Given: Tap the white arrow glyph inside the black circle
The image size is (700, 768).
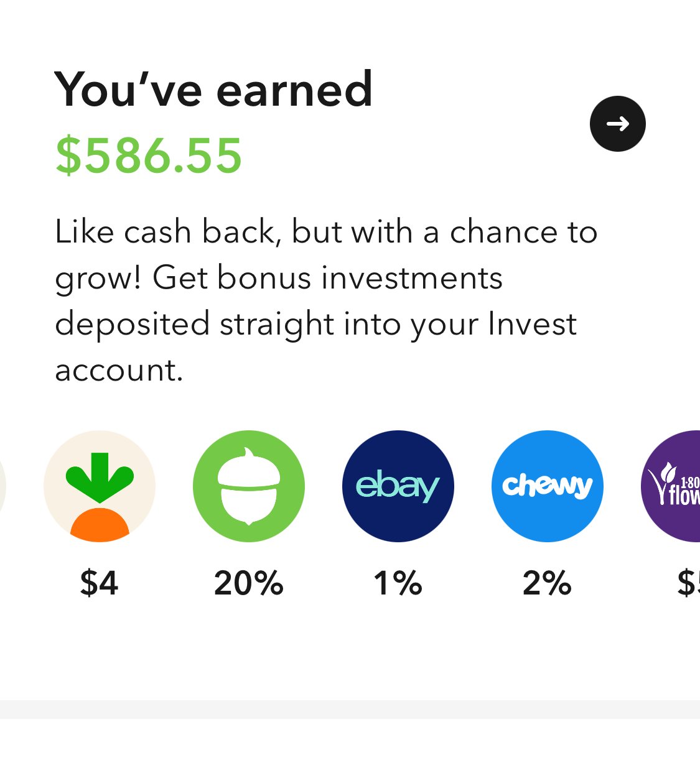Looking at the screenshot, I should [618, 124].
